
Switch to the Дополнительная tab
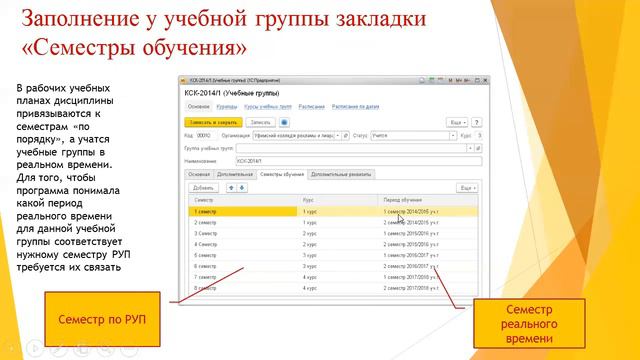pyautogui.click(x=235, y=174)
